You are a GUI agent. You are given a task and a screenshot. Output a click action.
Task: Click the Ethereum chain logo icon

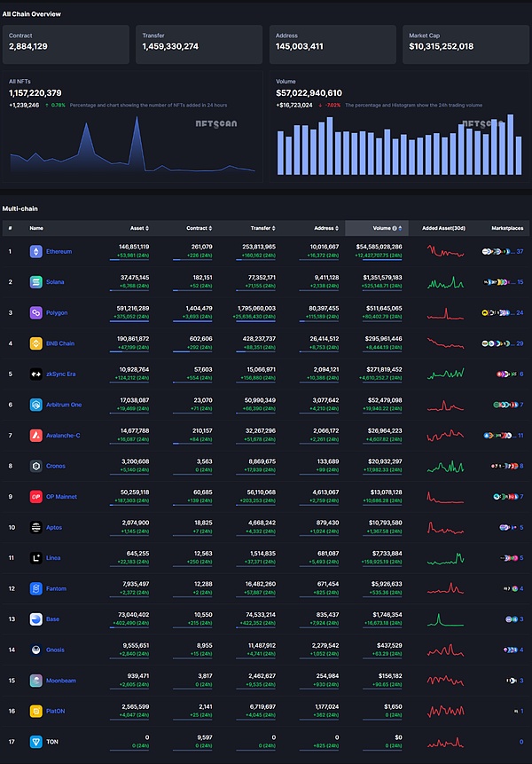(x=36, y=252)
